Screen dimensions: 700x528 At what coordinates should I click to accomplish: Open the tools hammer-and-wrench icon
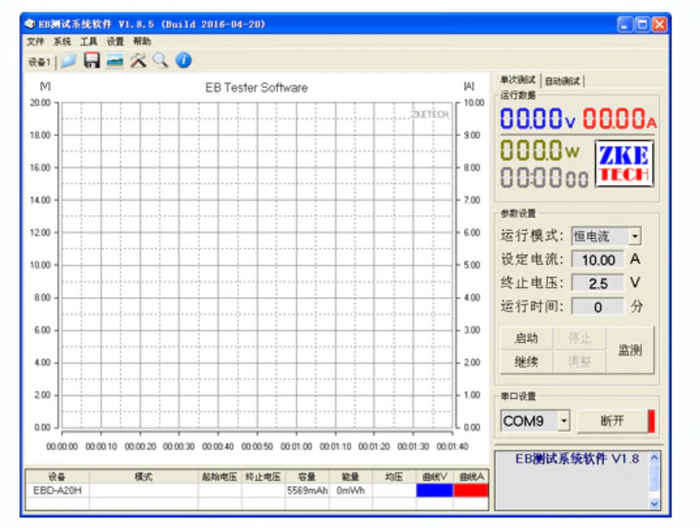pos(138,60)
